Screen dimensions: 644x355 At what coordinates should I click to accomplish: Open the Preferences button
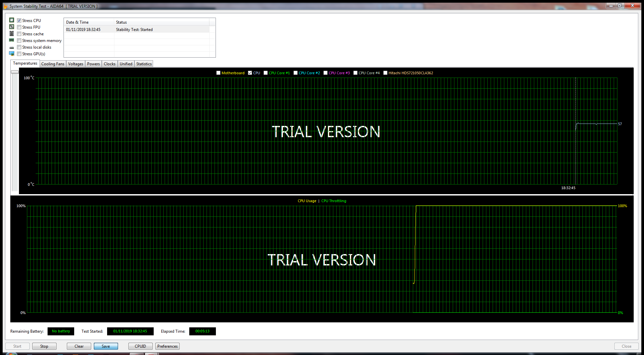(167, 346)
